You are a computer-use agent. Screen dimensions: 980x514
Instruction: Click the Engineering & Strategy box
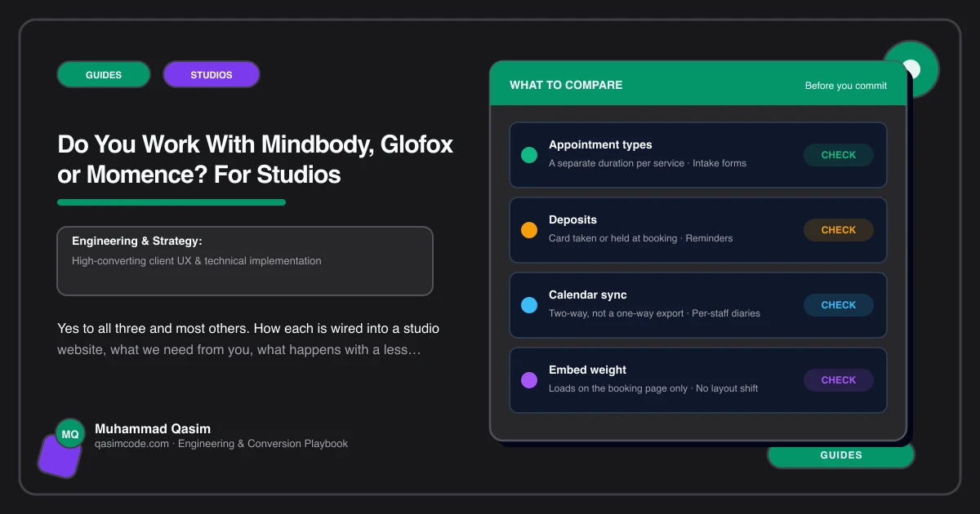[245, 261]
